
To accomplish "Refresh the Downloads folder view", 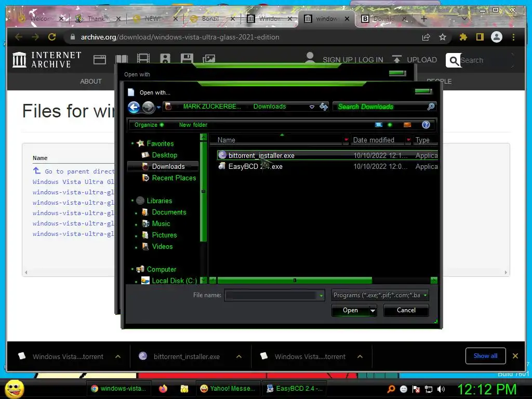I will 324,107.
